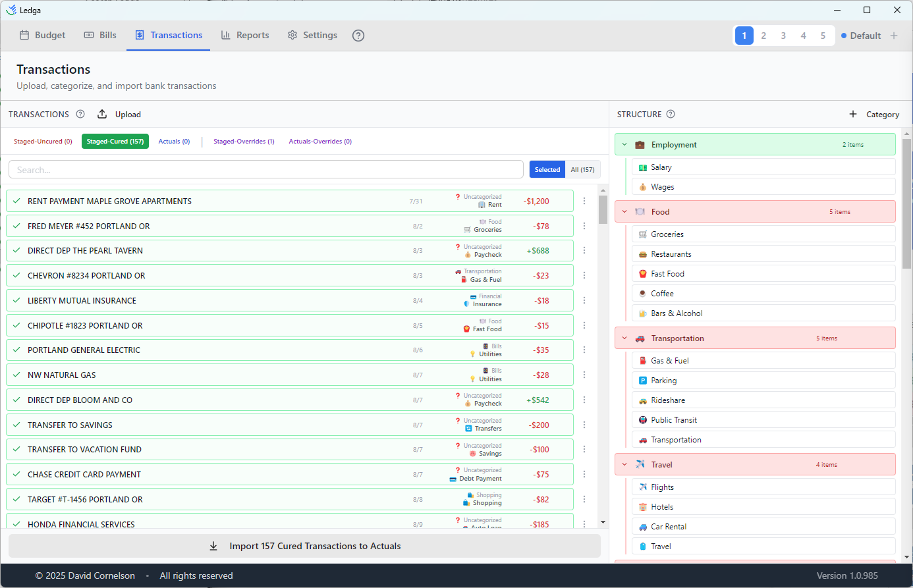Image resolution: width=913 pixels, height=588 pixels.
Task: Click the Fast Food fries icon in Structure
Action: click(x=642, y=274)
